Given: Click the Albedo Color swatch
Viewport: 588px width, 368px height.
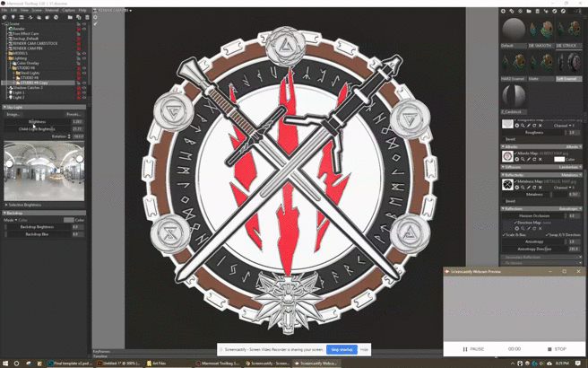Looking at the screenshot, I should pos(559,159).
